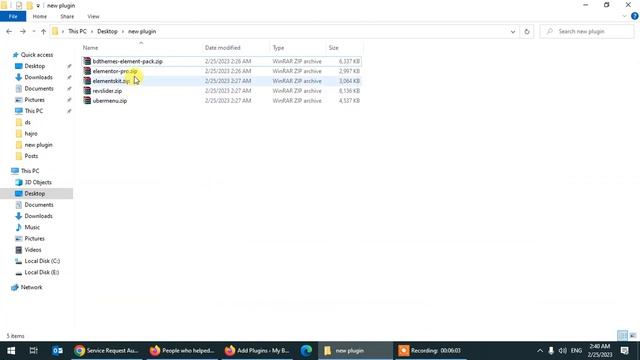The height and width of the screenshot is (360, 640).
Task: Switch to details view layout
Action: pos(622,336)
